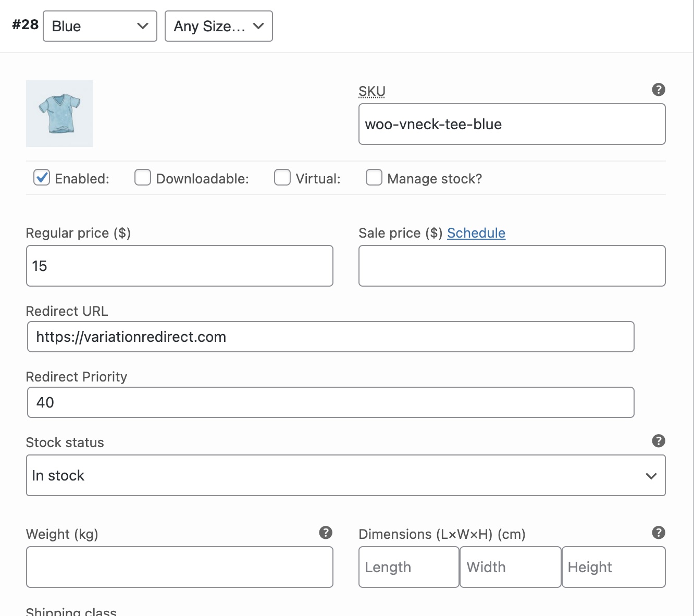Screen dimensions: 694x616
Task: Uncheck the Enabled checkbox
Action: click(42, 178)
